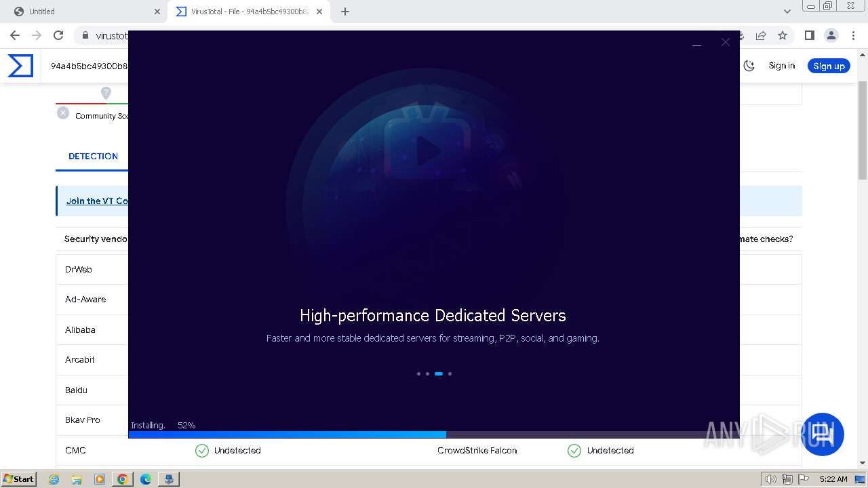
Task: Open Microsoft Edge from taskbar
Action: (x=146, y=479)
